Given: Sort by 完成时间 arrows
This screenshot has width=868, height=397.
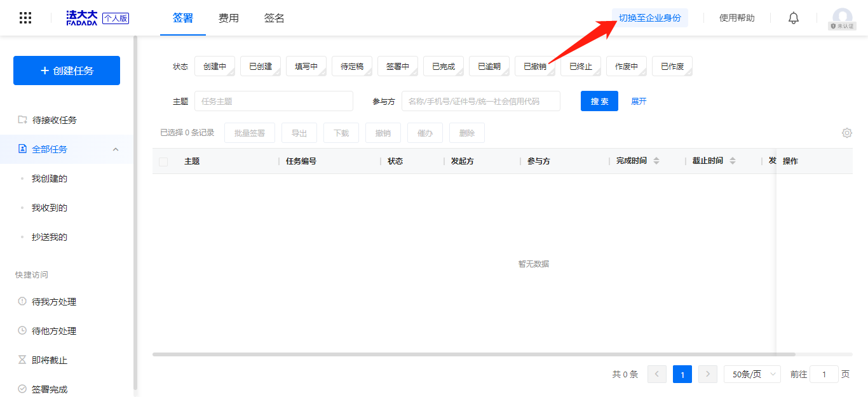Looking at the screenshot, I should point(656,161).
